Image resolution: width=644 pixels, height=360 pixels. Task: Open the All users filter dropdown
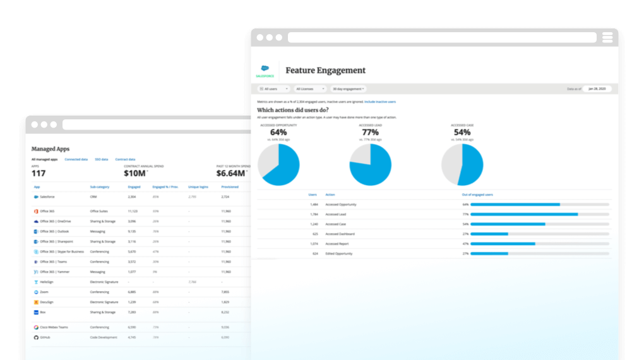273,89
